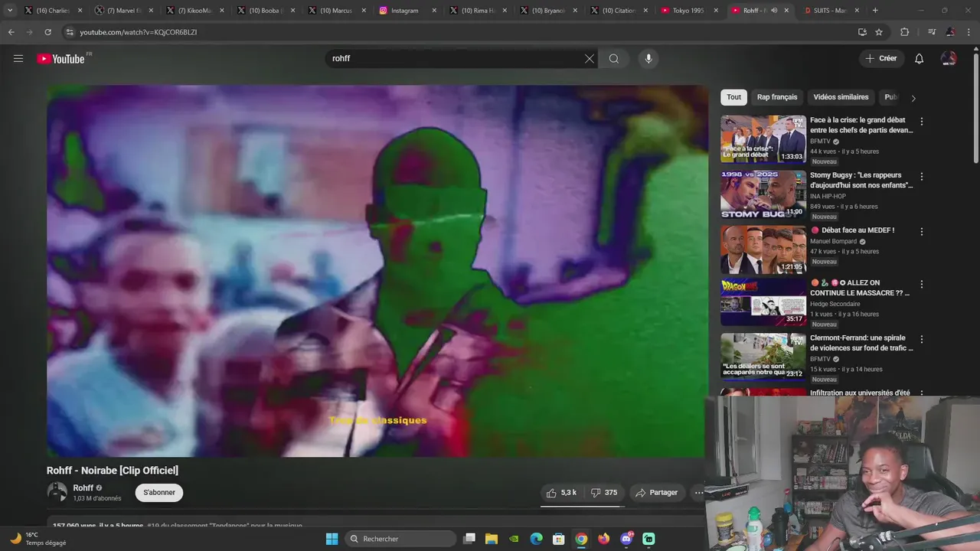Open the Dragon Ball 35:17 video thumbnail
980x551 pixels.
coord(763,302)
